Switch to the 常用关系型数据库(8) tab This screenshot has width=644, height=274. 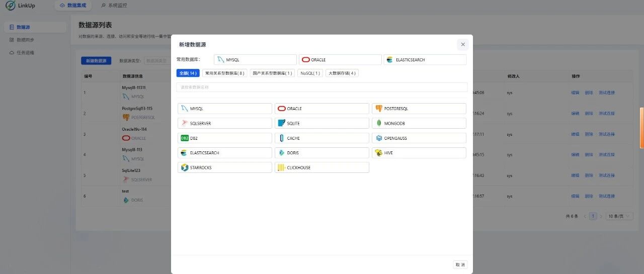point(225,73)
